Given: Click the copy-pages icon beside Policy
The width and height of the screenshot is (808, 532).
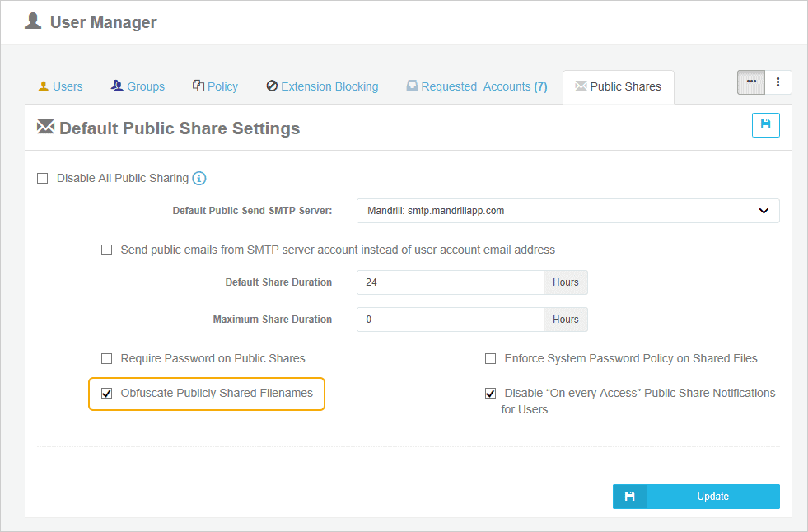Looking at the screenshot, I should [x=197, y=85].
